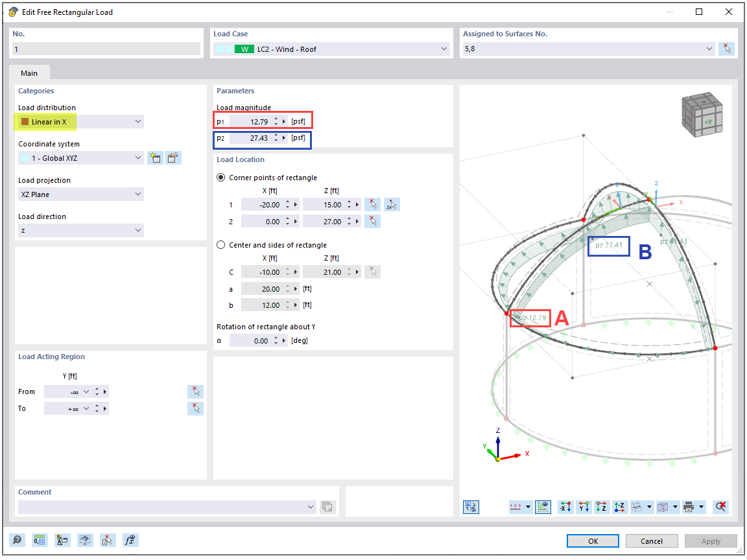This screenshot has height=560, width=747.
Task: Open the display units and decimal places settings
Action: pyautogui.click(x=39, y=540)
